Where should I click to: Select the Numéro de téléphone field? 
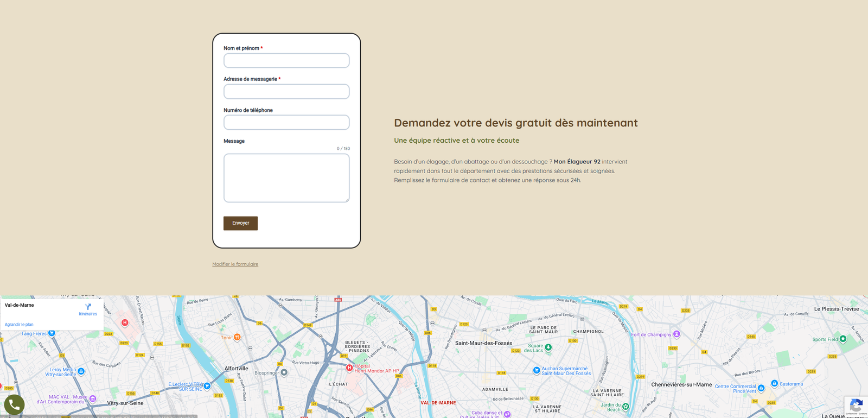click(x=286, y=123)
